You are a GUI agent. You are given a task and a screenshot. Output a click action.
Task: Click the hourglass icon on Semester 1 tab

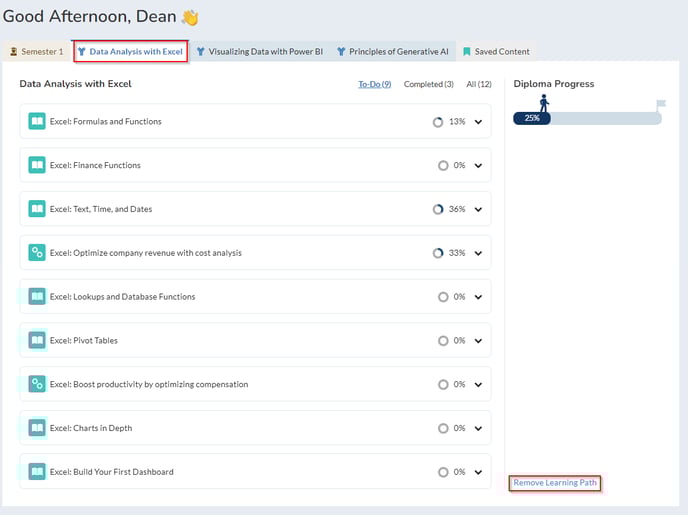[x=14, y=51]
